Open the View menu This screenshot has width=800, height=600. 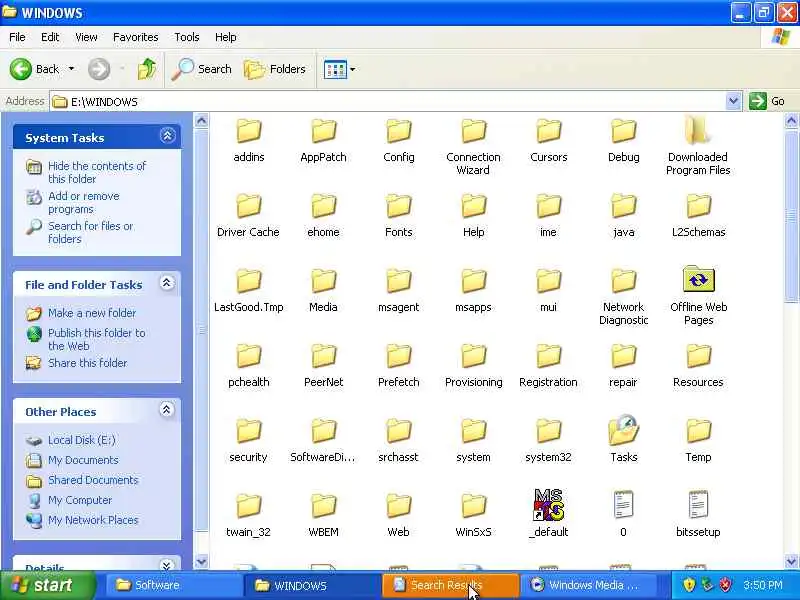pos(86,37)
